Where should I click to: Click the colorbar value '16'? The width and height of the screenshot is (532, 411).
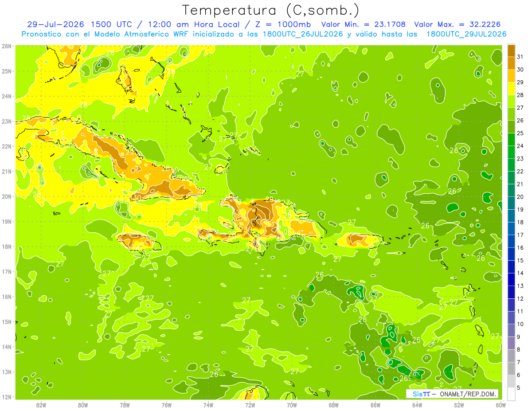pos(520,247)
